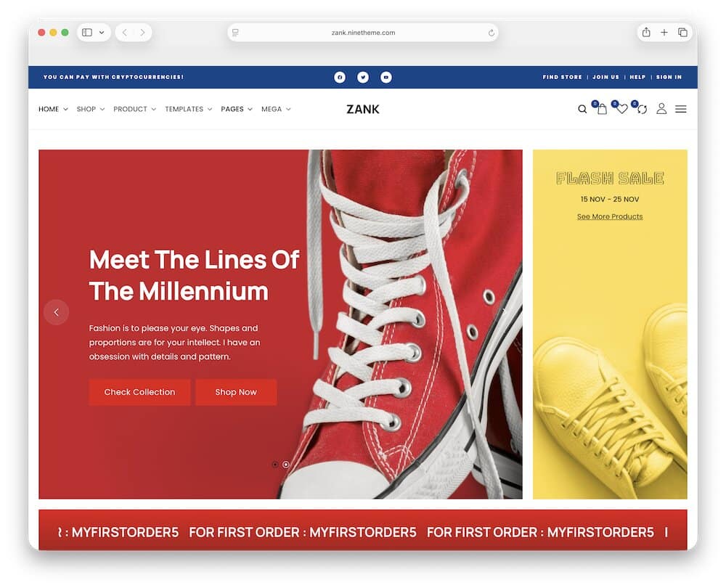Show previous slide with left arrow

pos(57,313)
